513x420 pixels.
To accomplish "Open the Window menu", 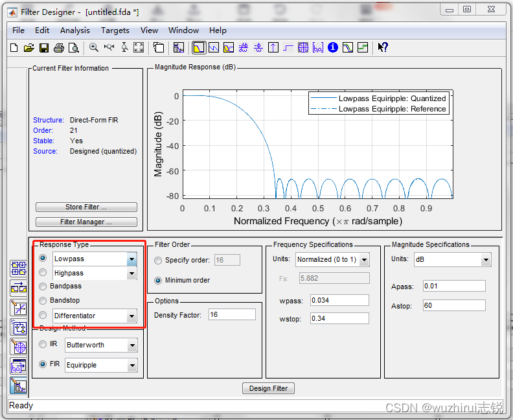I will (x=183, y=30).
